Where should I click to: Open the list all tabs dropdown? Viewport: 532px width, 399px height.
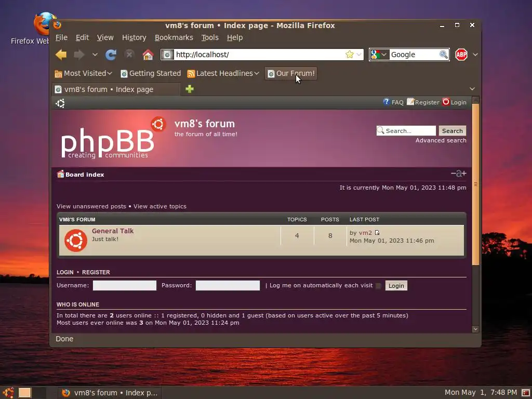[472, 89]
